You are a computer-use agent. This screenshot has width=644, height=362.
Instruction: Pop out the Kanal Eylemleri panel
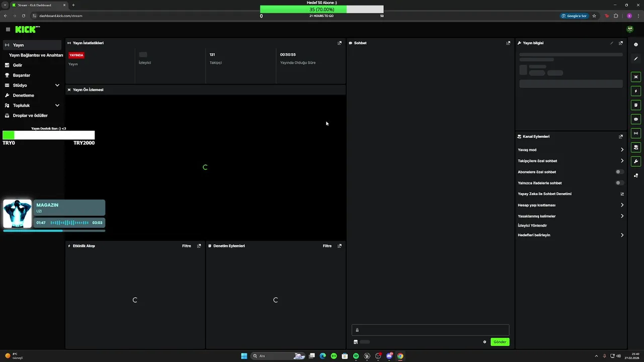[x=621, y=137]
